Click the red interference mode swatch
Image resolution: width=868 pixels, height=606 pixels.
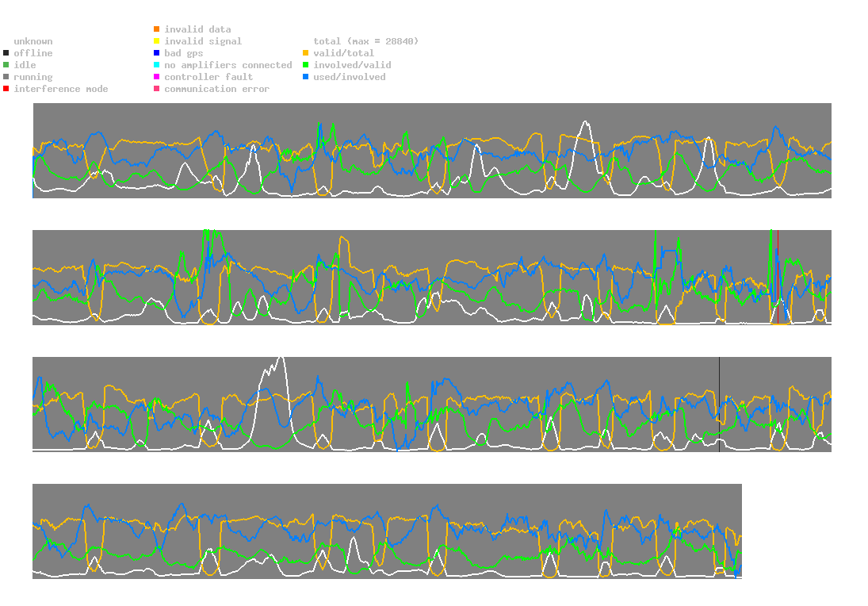click(6, 89)
